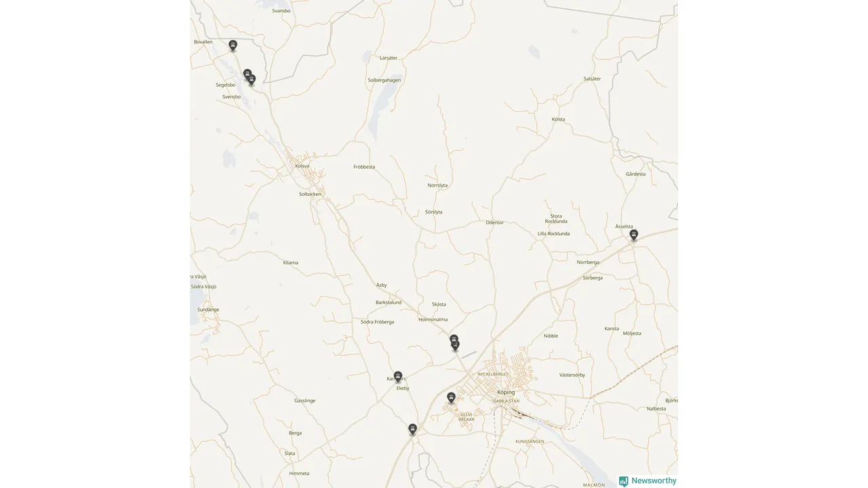
Task: Click the Solbergahagen place label
Action: [x=384, y=80]
